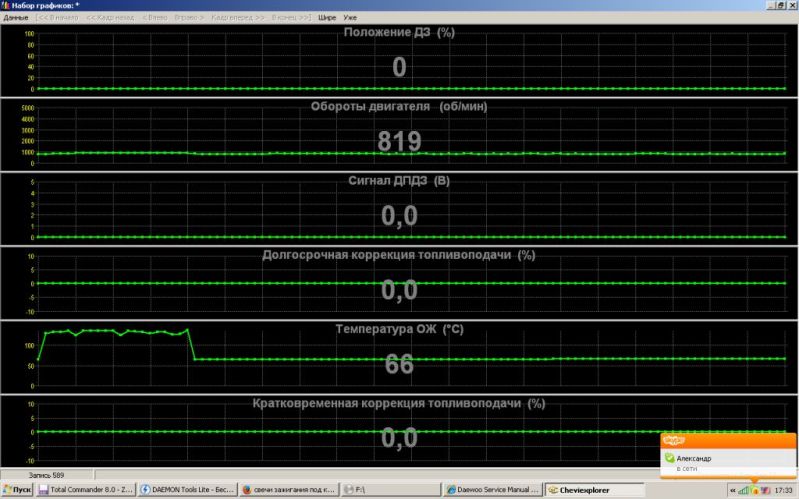
Task: Step back using Кадр назад
Action: pyautogui.click(x=109, y=18)
